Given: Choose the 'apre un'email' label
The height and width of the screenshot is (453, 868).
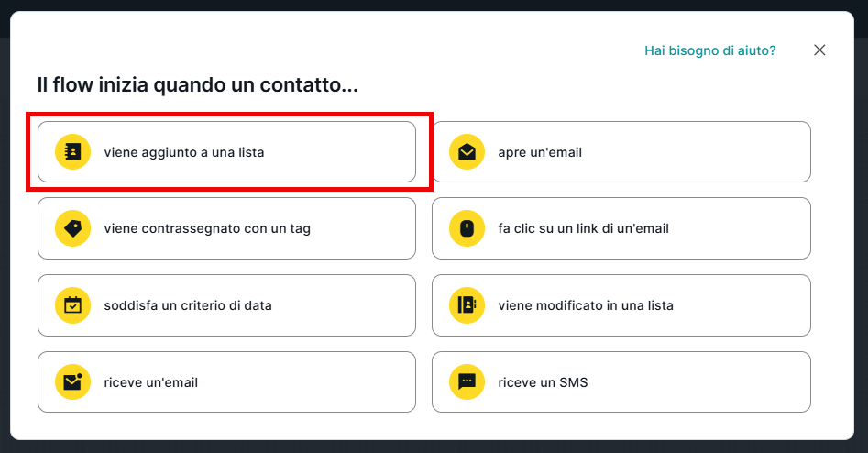Looking at the screenshot, I should click(539, 152).
